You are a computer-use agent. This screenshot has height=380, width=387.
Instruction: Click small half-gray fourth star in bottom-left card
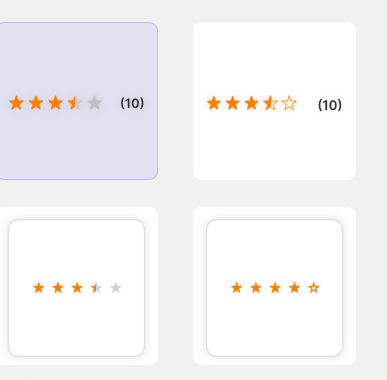pos(97,288)
